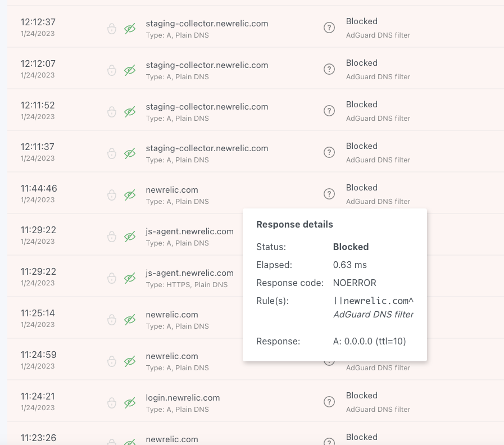This screenshot has width=504, height=445.
Task: Click the eye-slash icon on the login.newrelic.com row
Action: coord(130,402)
